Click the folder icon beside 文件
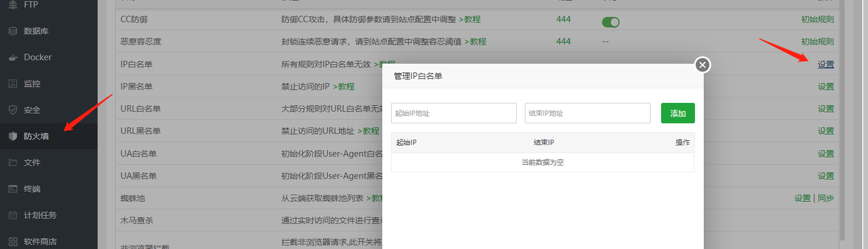The height and width of the screenshot is (249, 868). point(13,162)
